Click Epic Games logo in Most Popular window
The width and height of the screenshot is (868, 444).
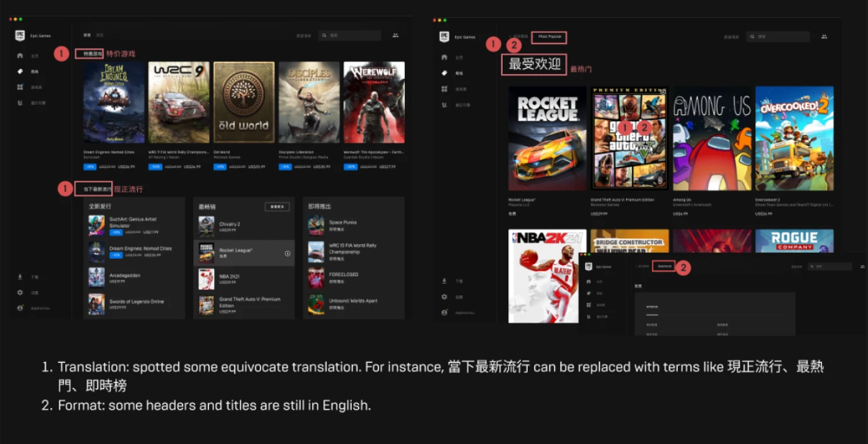(x=445, y=37)
